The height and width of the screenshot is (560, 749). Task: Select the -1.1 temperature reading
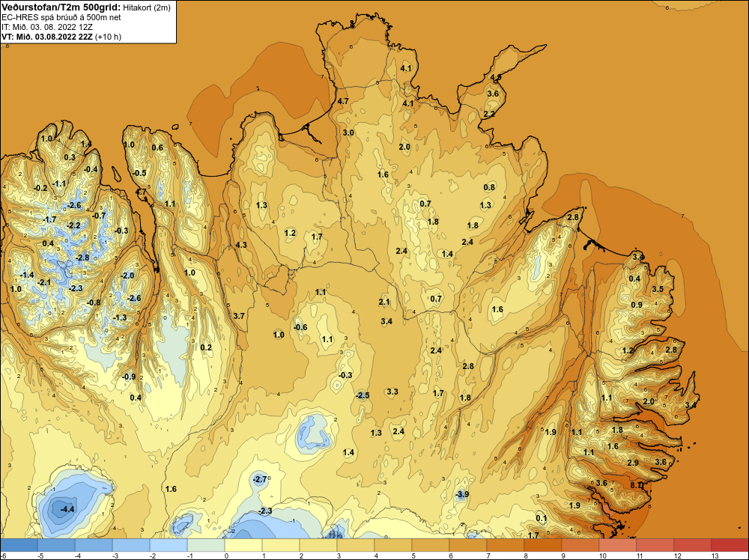(x=59, y=183)
